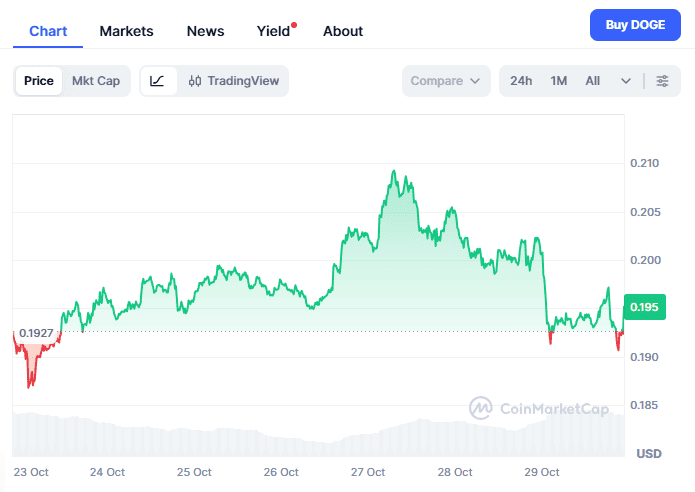
Task: Open the Markets tab
Action: point(127,31)
